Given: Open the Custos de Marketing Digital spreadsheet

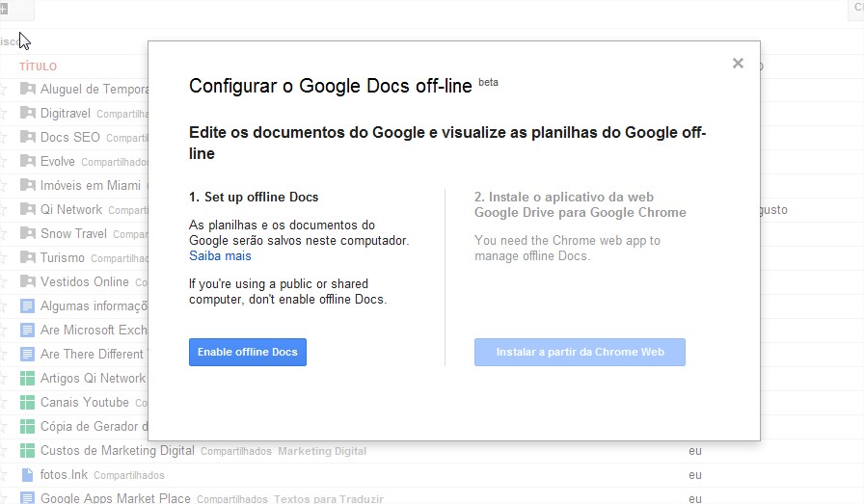Looking at the screenshot, I should (x=118, y=450).
